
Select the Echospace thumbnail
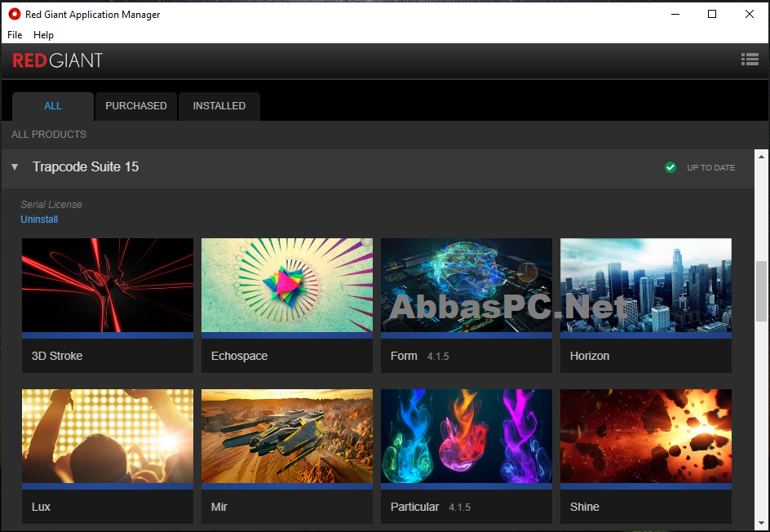pos(287,286)
